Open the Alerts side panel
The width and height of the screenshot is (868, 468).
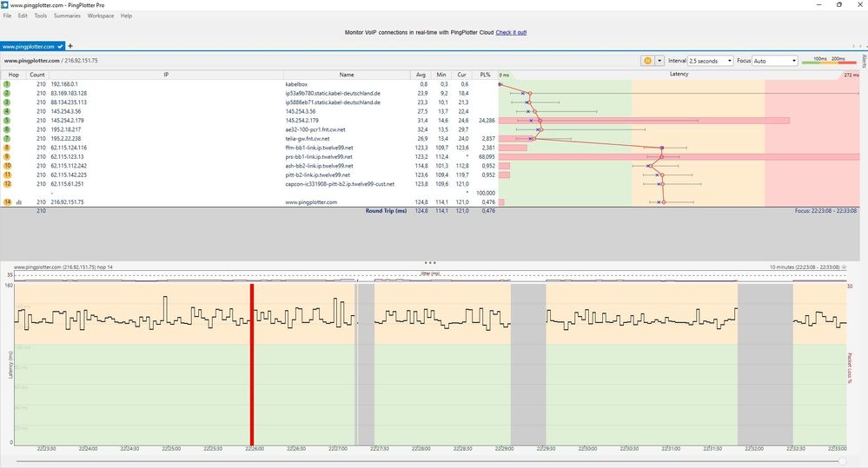864,61
